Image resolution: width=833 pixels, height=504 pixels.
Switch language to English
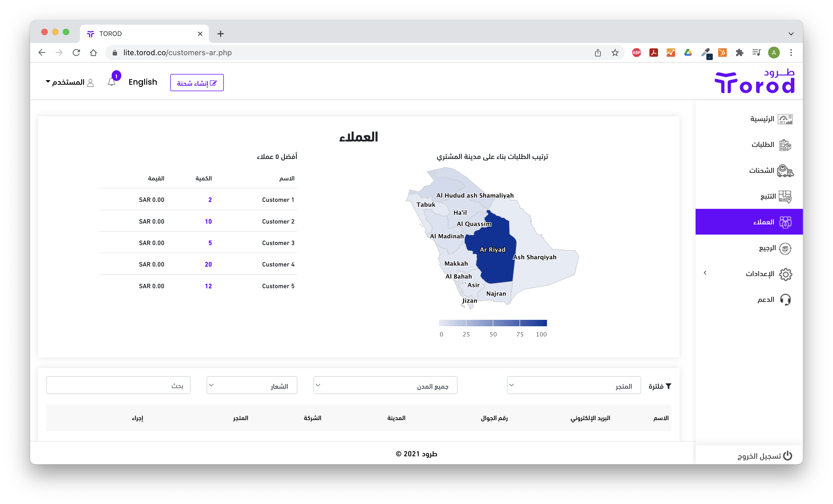(143, 82)
